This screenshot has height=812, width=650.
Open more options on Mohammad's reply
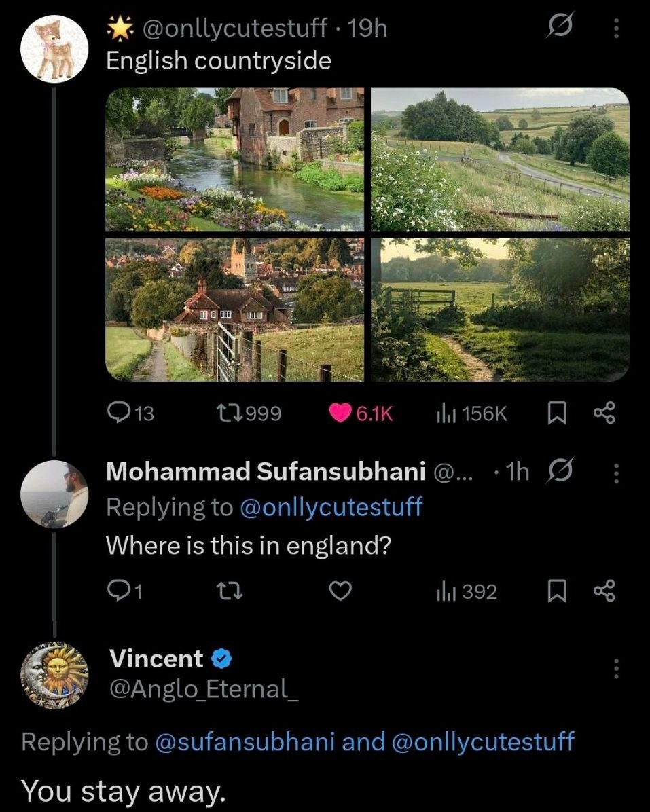click(616, 473)
